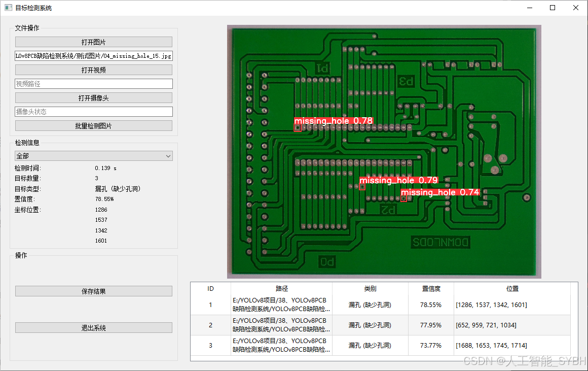588x371 pixels.
Task: Click the 视频路径 input field
Action: click(x=93, y=83)
